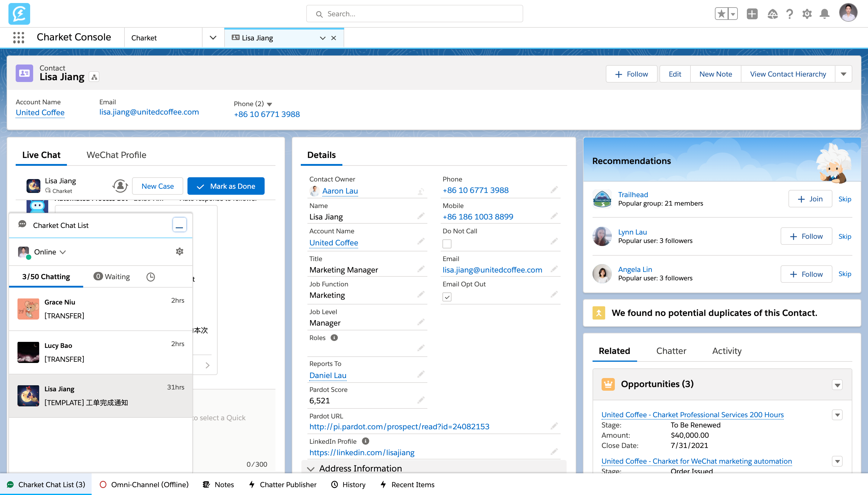Screen dimensions: 868x495
Task: Click the notifications bell icon
Action: click(x=824, y=14)
